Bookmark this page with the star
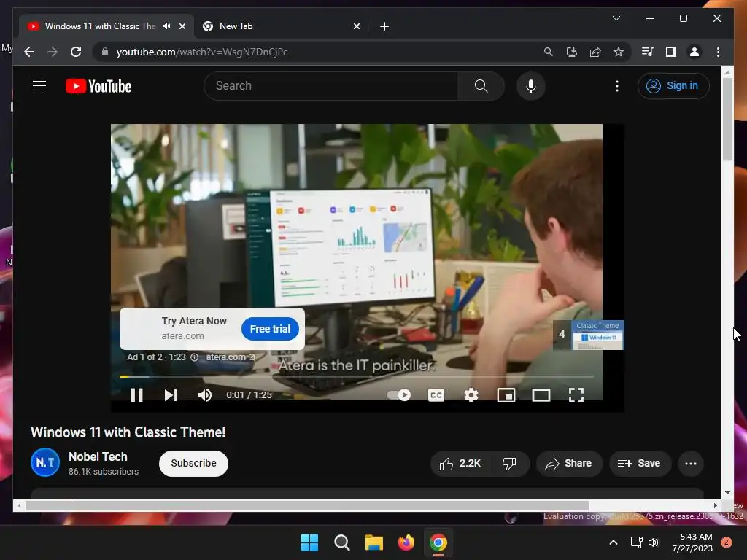 tap(619, 52)
